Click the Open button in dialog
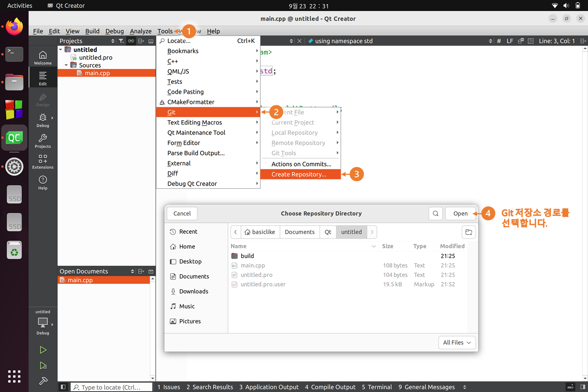 460,214
